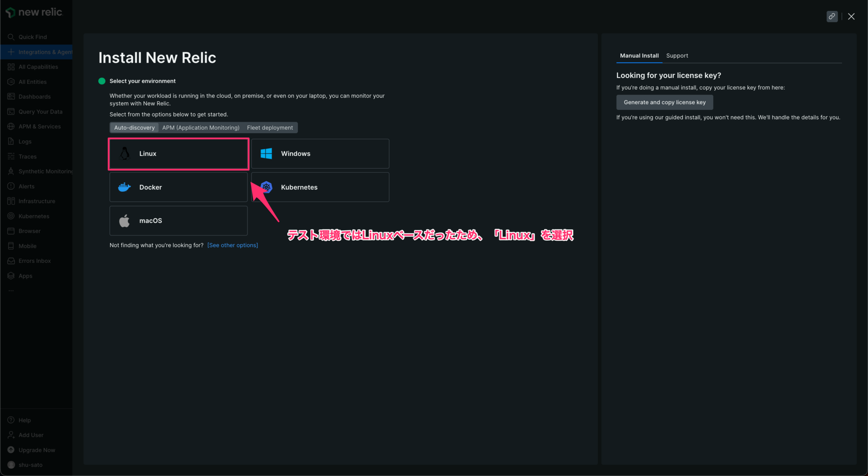The image size is (868, 476).
Task: Open the See other options link
Action: click(232, 245)
